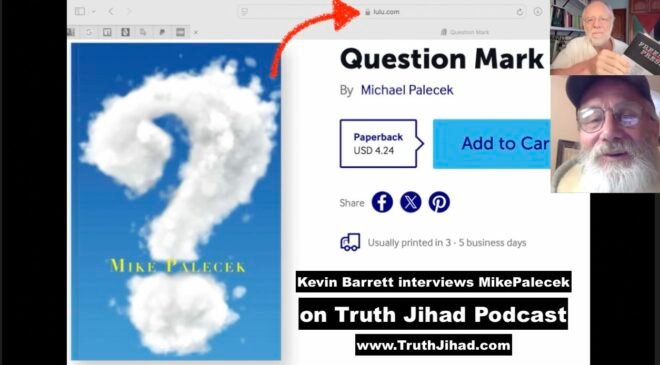
Task: Close the tab using the small x
Action: (196, 32)
